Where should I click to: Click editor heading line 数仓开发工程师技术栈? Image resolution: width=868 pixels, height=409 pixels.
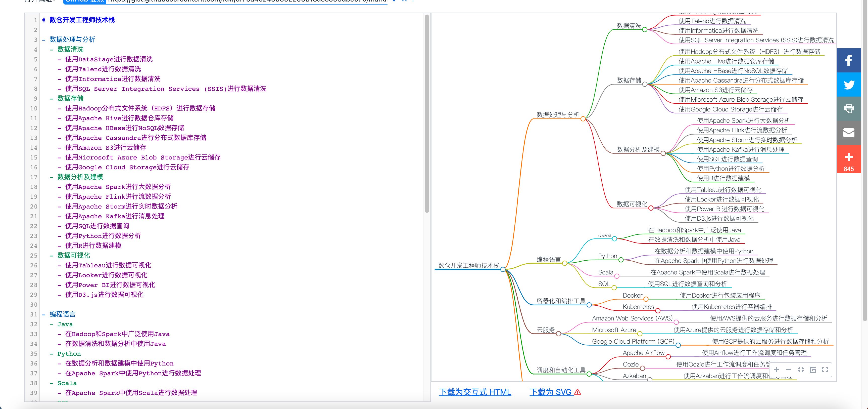coord(82,20)
